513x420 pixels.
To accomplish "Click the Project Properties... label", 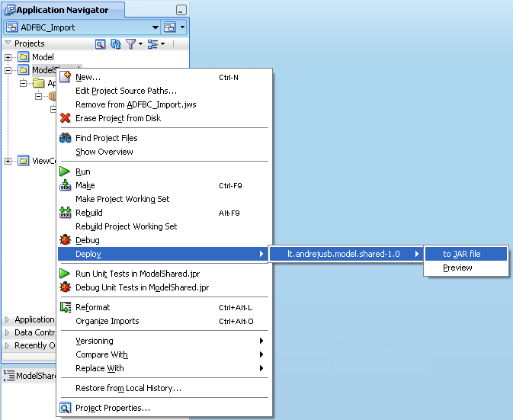I will (113, 408).
